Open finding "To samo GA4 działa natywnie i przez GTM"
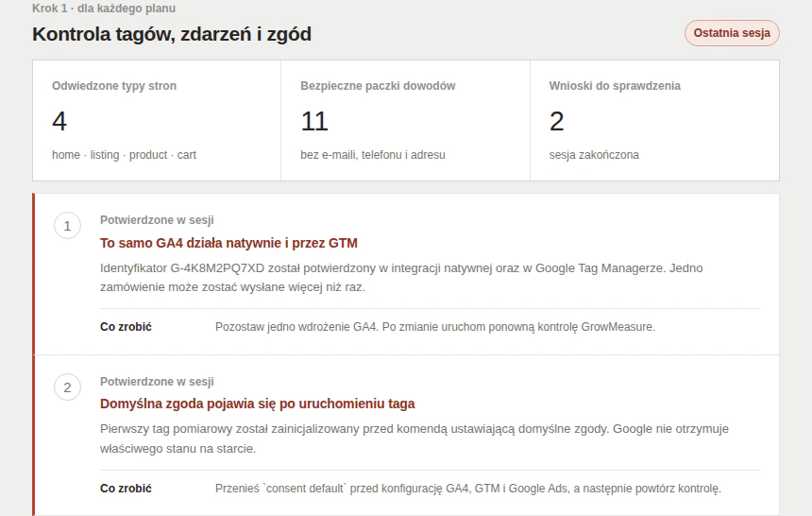This screenshot has height=516, width=812. (228, 243)
